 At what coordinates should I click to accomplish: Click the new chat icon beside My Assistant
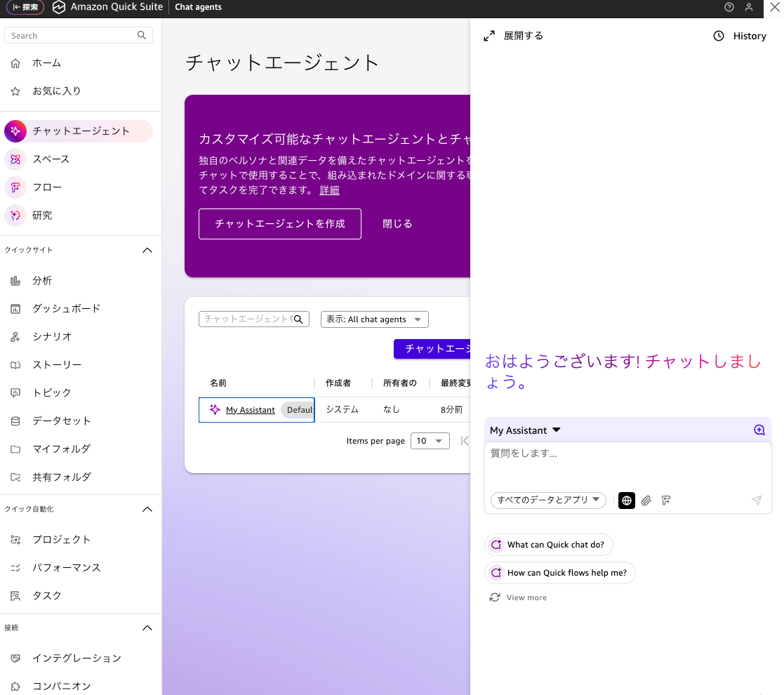759,430
